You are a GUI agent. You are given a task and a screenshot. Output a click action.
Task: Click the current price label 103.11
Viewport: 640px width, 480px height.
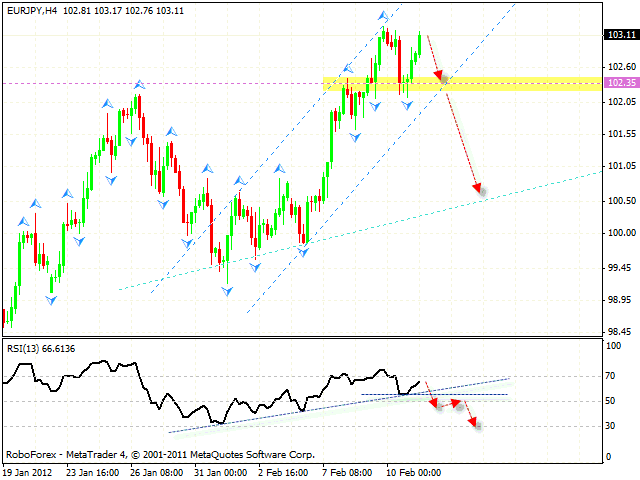tap(621, 35)
